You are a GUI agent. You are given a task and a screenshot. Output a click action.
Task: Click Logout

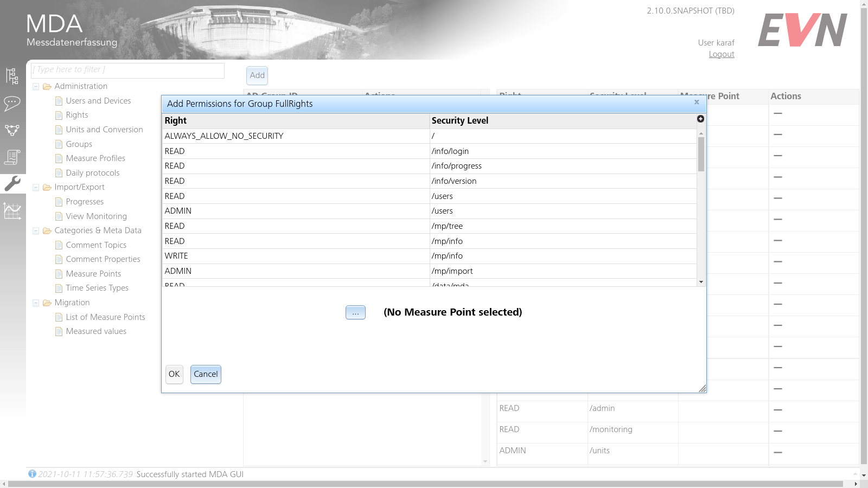click(721, 54)
